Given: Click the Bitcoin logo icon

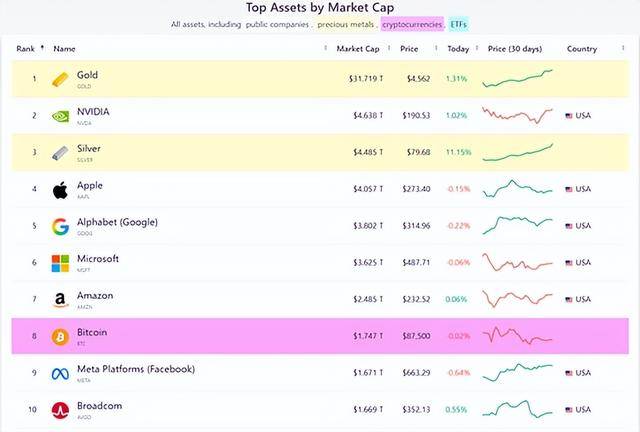Looking at the screenshot, I should 60,337.
